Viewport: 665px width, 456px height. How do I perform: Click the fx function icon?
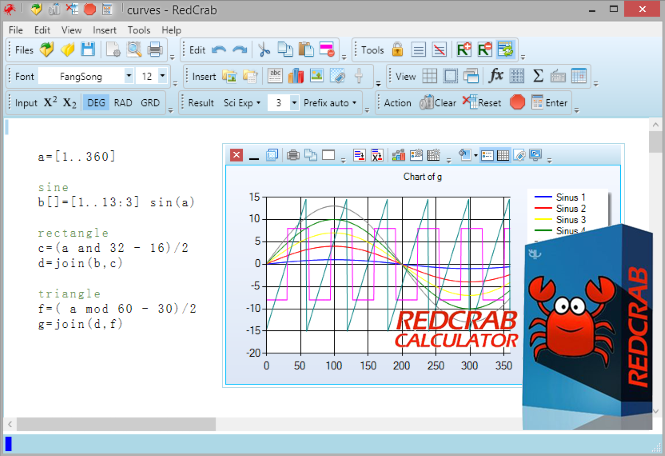tap(495, 76)
